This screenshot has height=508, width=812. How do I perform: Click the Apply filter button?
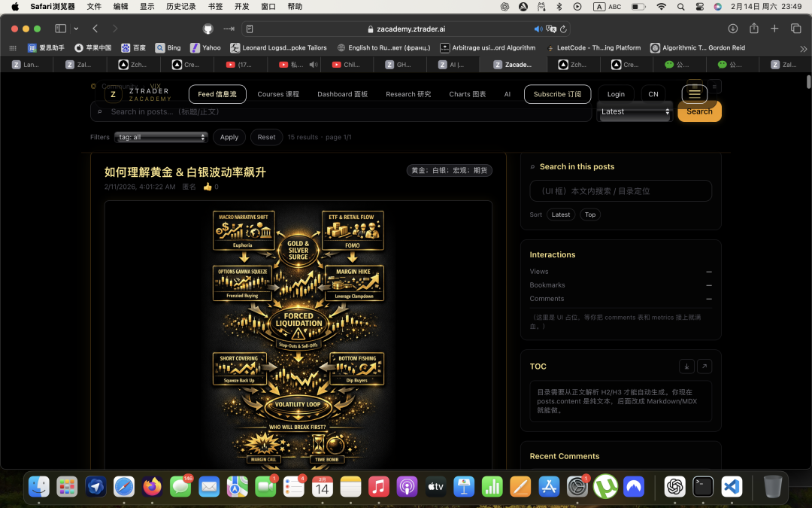pos(229,138)
